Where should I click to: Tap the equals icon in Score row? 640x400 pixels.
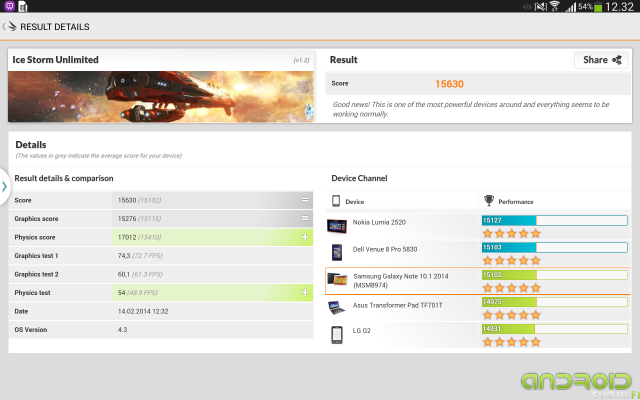305,200
